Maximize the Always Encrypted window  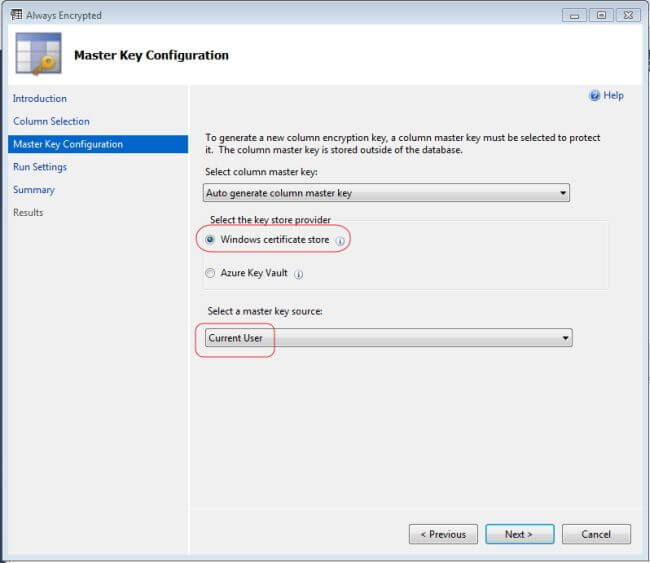601,16
